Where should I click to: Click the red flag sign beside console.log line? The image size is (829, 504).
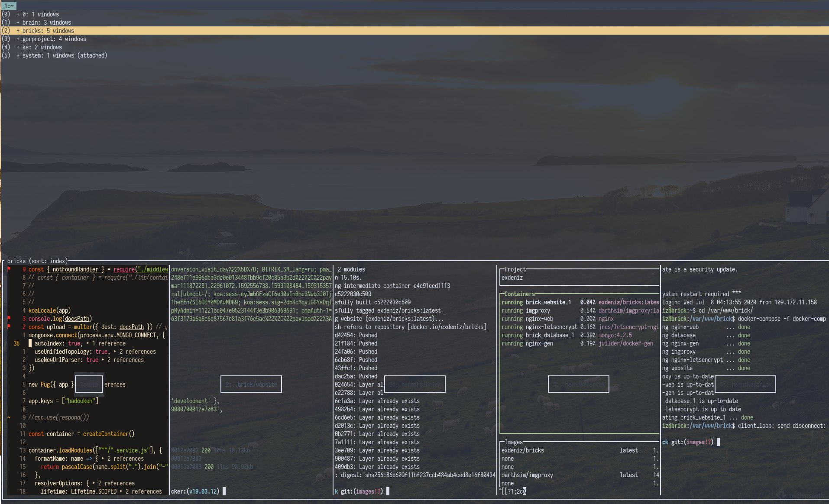pyautogui.click(x=9, y=319)
